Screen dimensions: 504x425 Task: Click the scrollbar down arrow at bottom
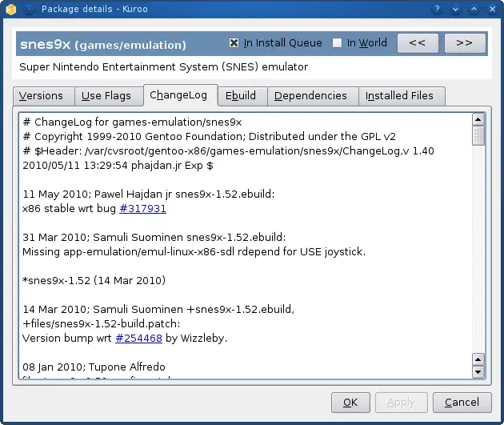[478, 372]
